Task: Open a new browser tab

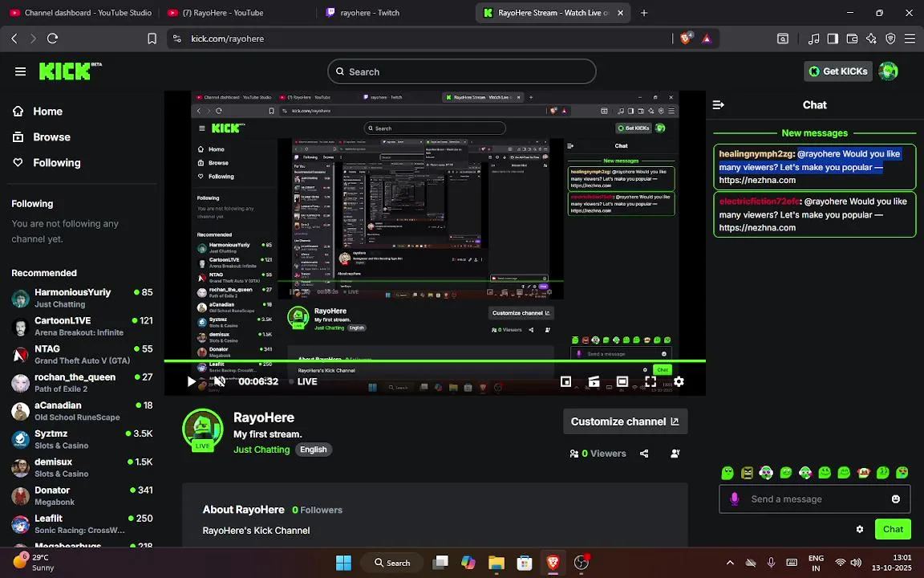Action: (x=644, y=12)
